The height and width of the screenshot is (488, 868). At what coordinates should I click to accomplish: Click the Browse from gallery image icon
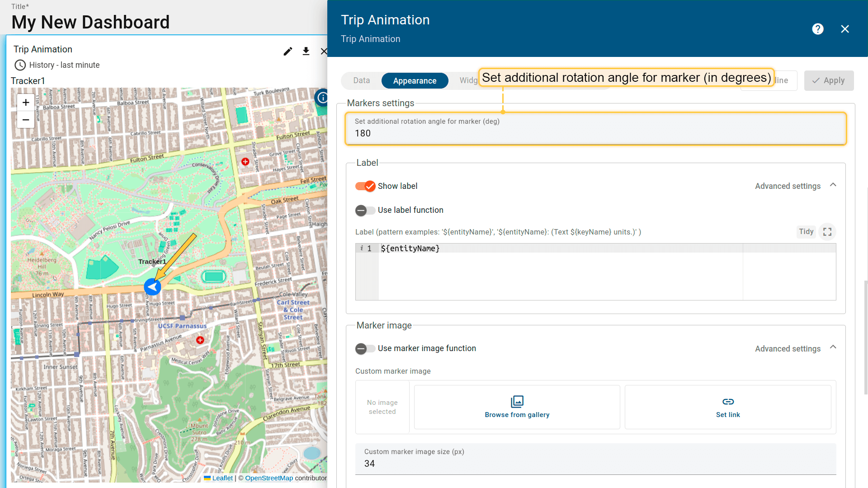coord(517,401)
